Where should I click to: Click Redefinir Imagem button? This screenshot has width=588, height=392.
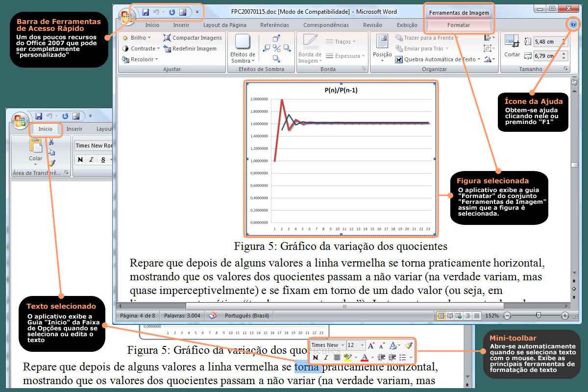click(190, 49)
